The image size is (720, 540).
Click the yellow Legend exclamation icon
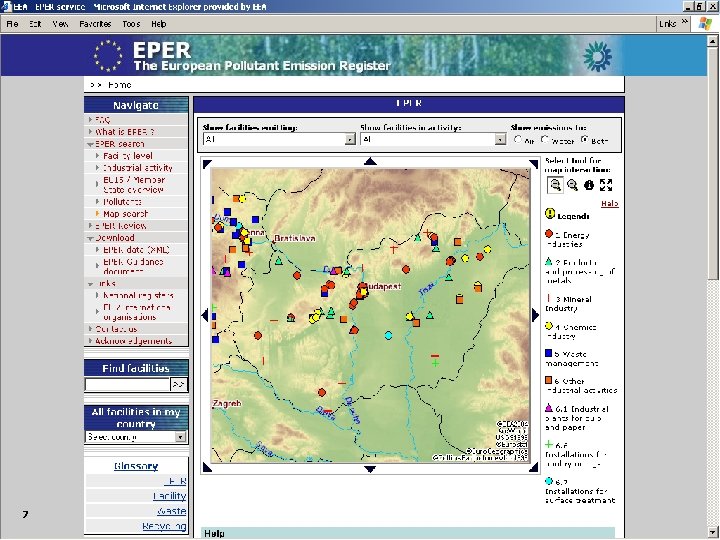[550, 213]
